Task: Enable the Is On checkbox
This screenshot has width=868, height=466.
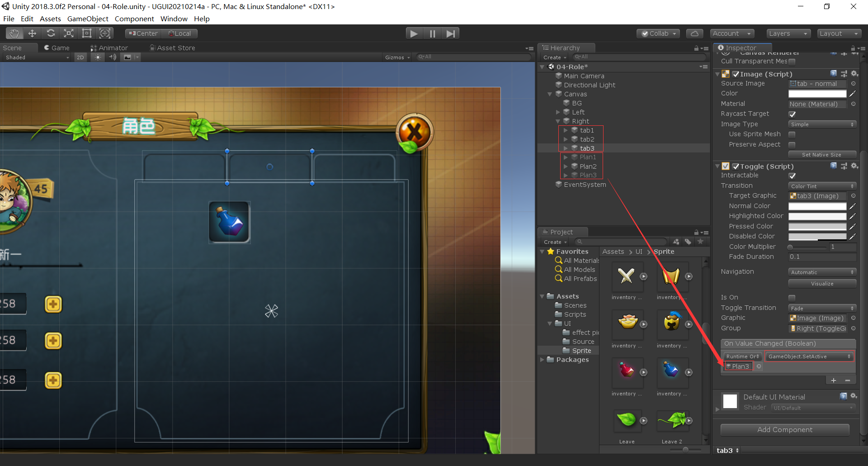Action: (792, 298)
